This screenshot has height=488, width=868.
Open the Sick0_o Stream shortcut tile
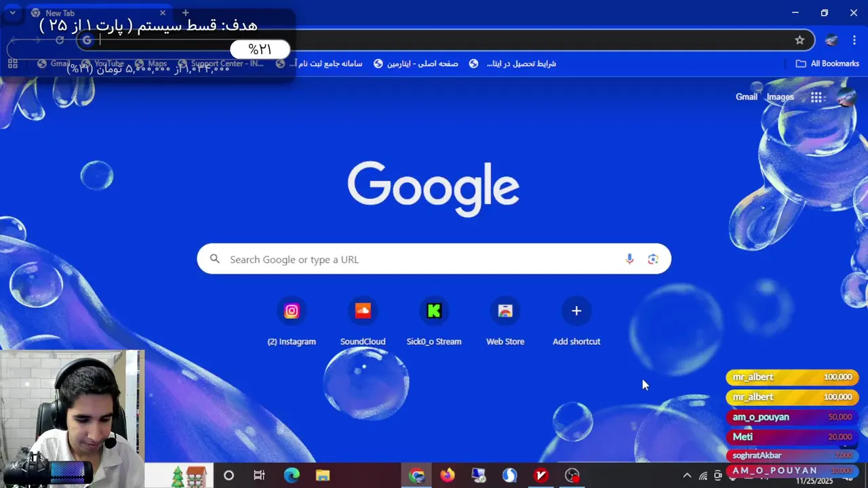434,322
